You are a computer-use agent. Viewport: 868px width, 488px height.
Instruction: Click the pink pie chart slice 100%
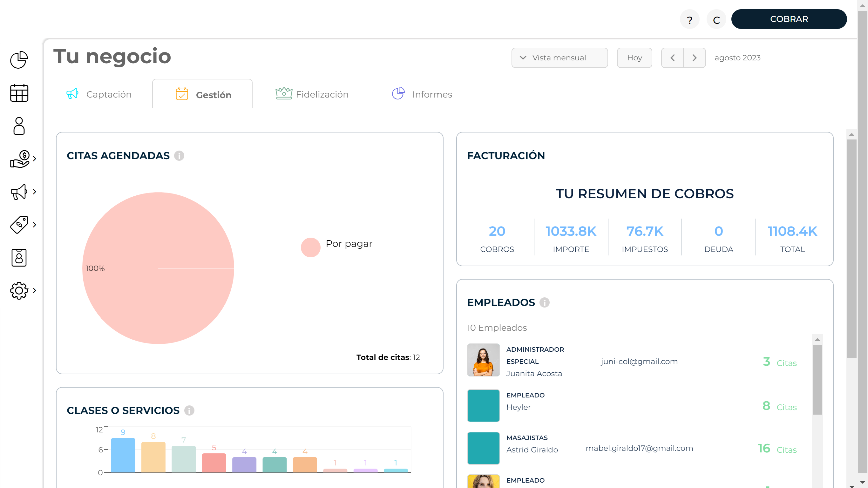pyautogui.click(x=158, y=268)
